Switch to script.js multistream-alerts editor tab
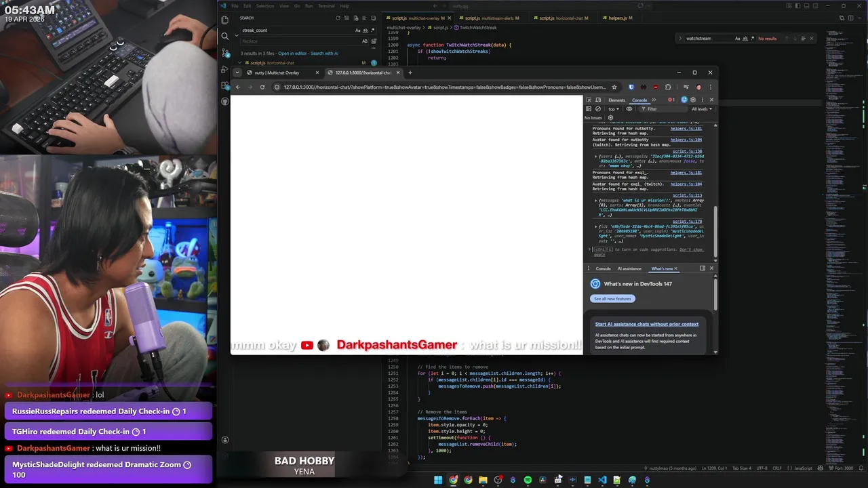The image size is (868, 488). coord(491,18)
